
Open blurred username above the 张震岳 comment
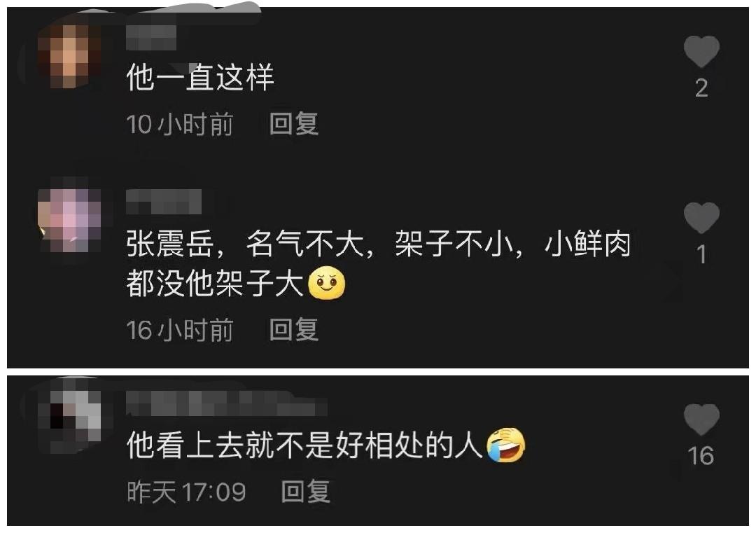click(x=163, y=202)
